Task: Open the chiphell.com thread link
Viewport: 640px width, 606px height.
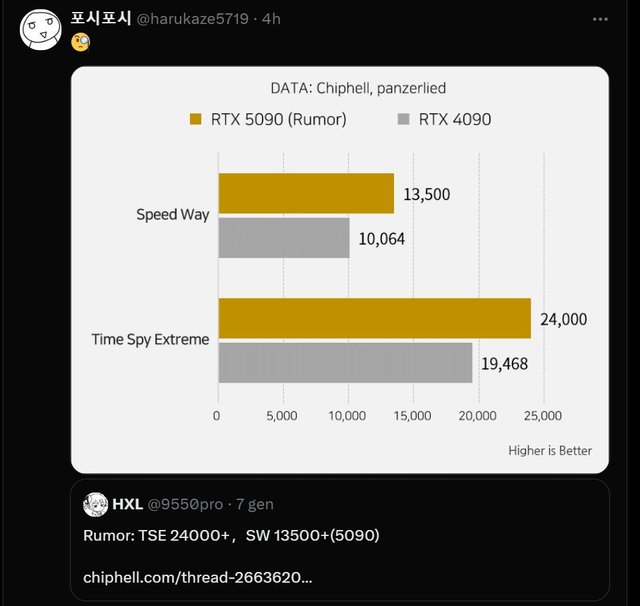Action: tap(197, 578)
